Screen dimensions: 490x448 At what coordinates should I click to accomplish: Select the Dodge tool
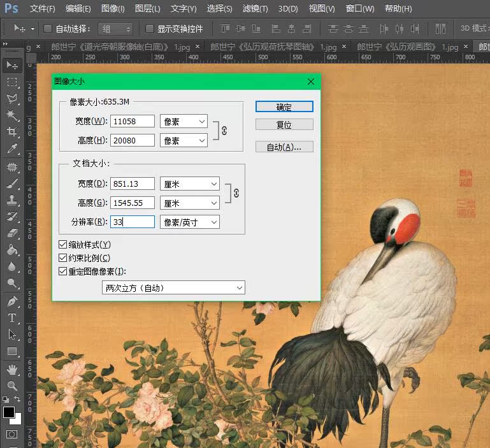click(12, 283)
